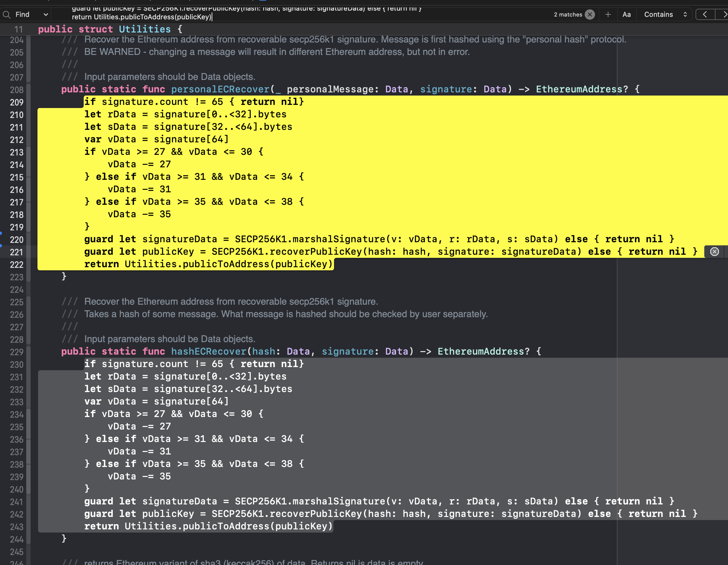Click the plus button to insert pattern
This screenshot has height=565, width=728.
[x=608, y=14]
